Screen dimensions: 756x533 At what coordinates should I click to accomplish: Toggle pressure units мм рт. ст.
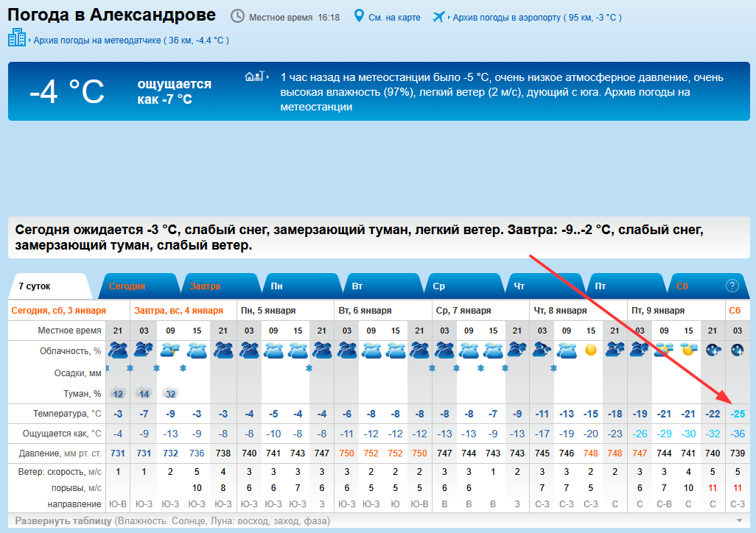[x=85, y=454]
